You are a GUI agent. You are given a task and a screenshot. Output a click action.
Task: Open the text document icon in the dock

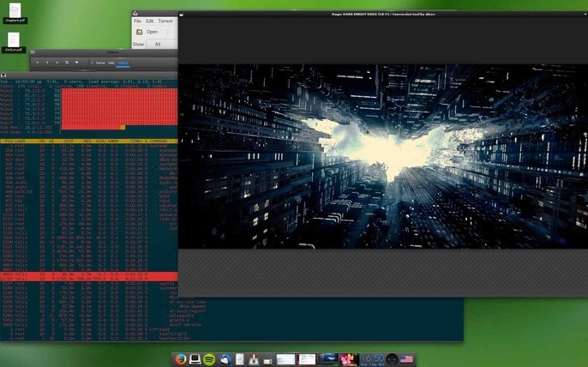[240, 359]
